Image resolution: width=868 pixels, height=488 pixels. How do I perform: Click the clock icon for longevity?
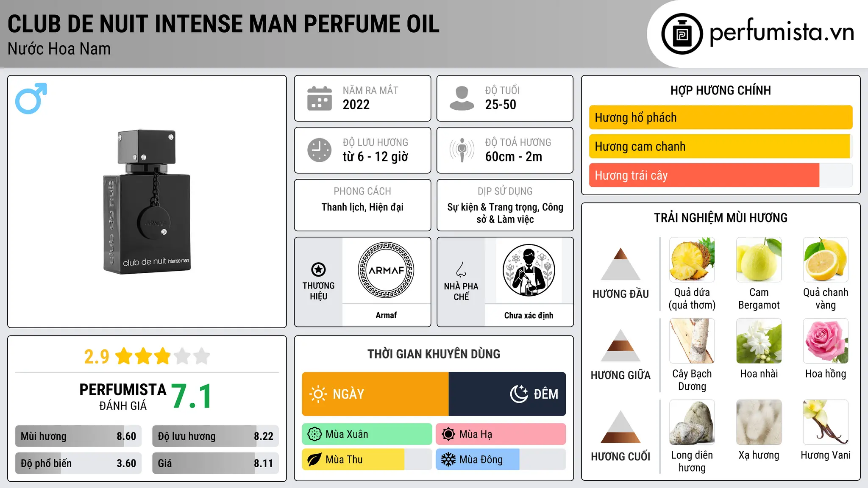point(320,150)
